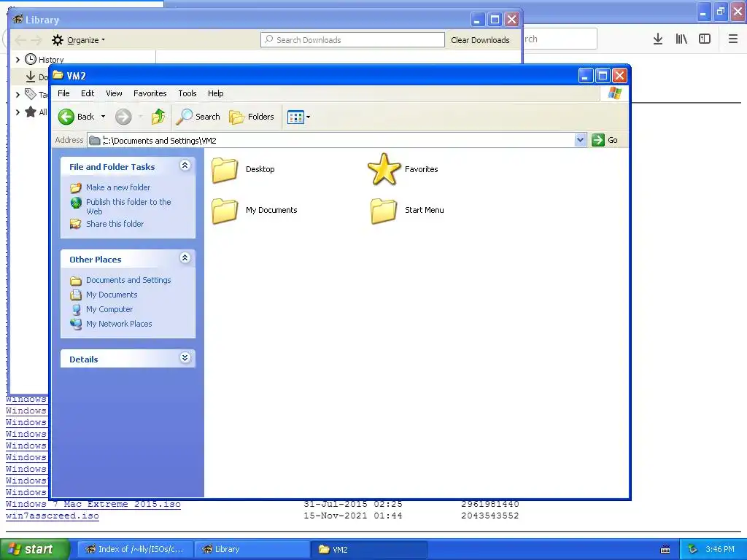Open the Edit menu

(88, 93)
